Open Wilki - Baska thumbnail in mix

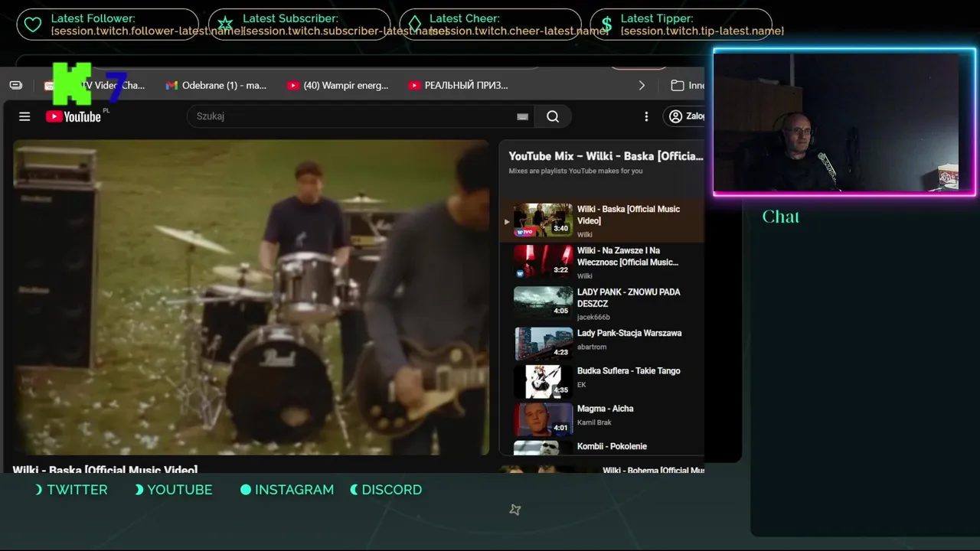pos(543,220)
